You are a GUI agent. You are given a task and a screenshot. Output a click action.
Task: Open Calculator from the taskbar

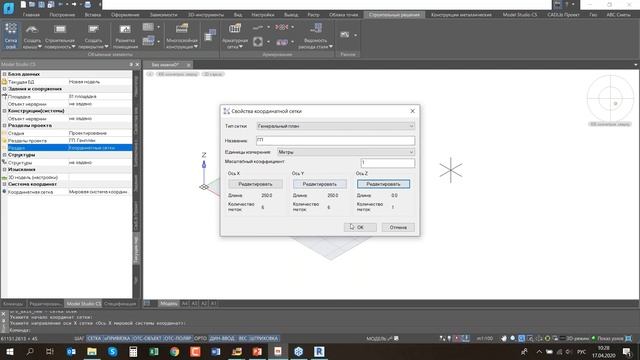click(133, 351)
